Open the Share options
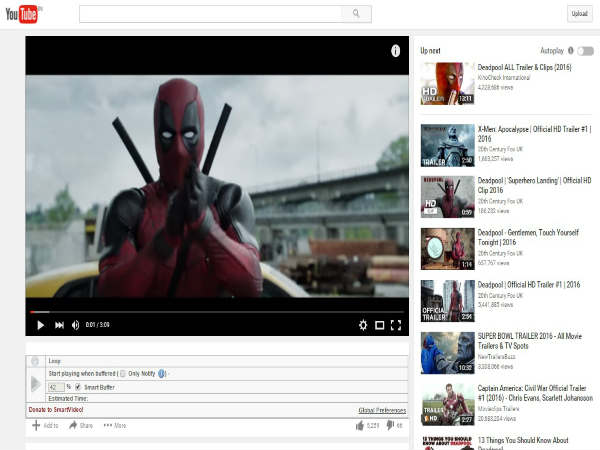 (x=80, y=425)
